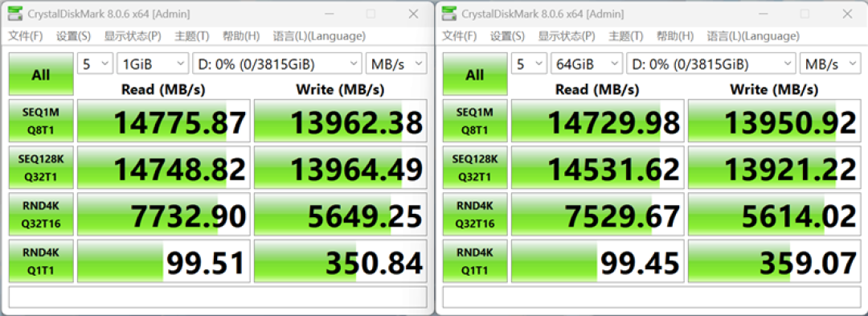868x316 pixels.
Task: Start SEQ128K Q32T1 test in right window
Action: tap(475, 167)
